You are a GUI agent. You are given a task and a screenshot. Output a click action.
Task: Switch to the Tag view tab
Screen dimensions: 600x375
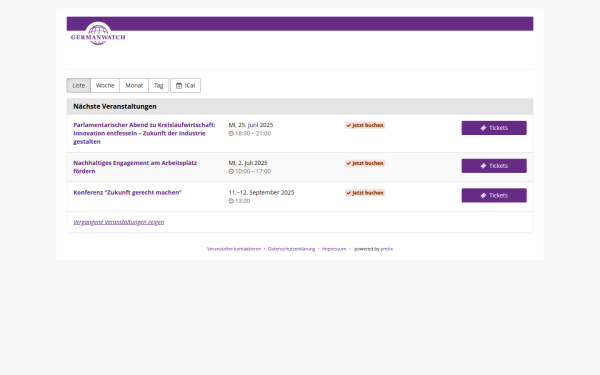158,85
